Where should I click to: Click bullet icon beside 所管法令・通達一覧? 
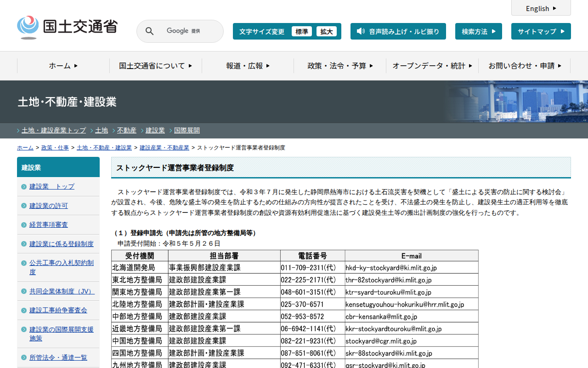pos(24,357)
